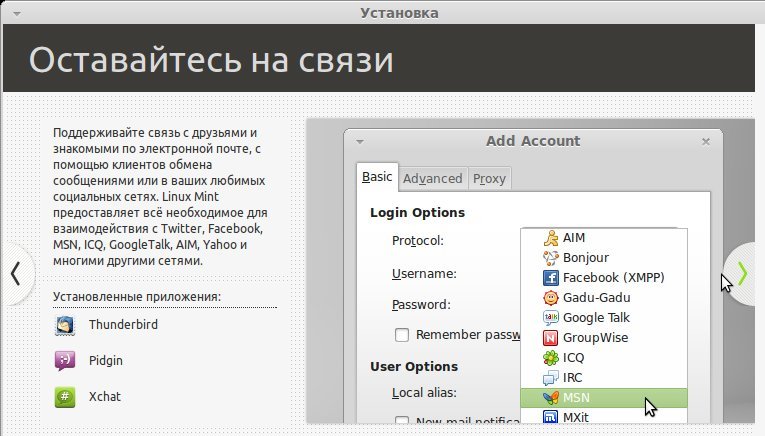The width and height of the screenshot is (765, 436).
Task: Click the MXit protocol icon
Action: pos(551,417)
